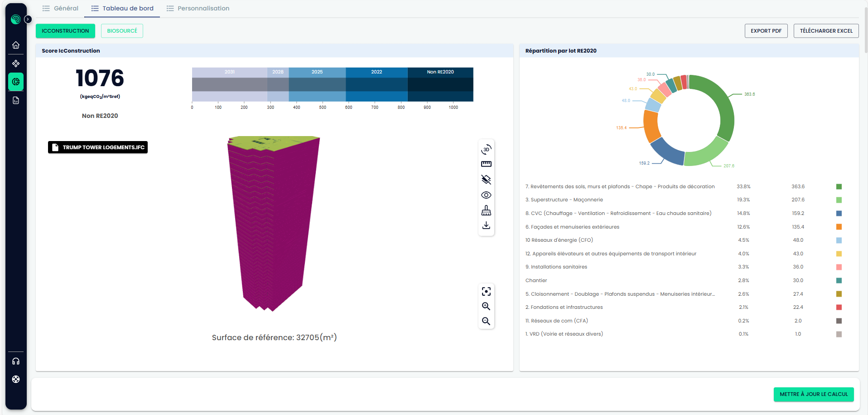The height and width of the screenshot is (415, 868).
Task: Open the help lifebuoy icon
Action: [x=16, y=379]
